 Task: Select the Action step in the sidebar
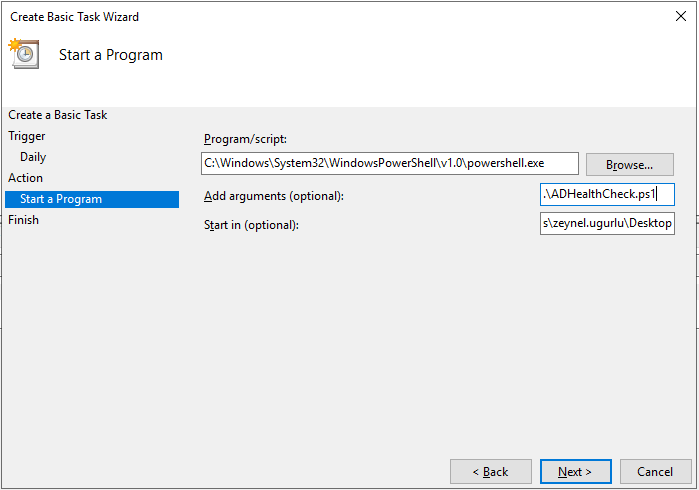point(25,178)
